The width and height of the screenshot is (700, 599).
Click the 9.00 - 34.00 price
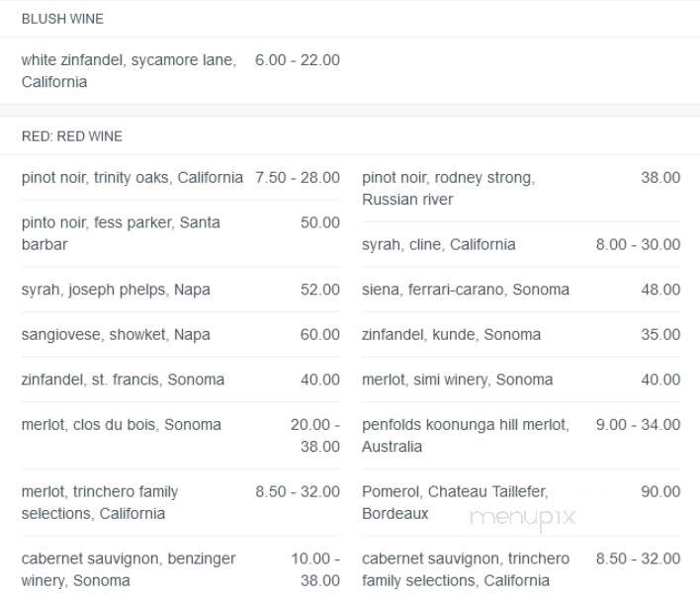pyautogui.click(x=638, y=425)
